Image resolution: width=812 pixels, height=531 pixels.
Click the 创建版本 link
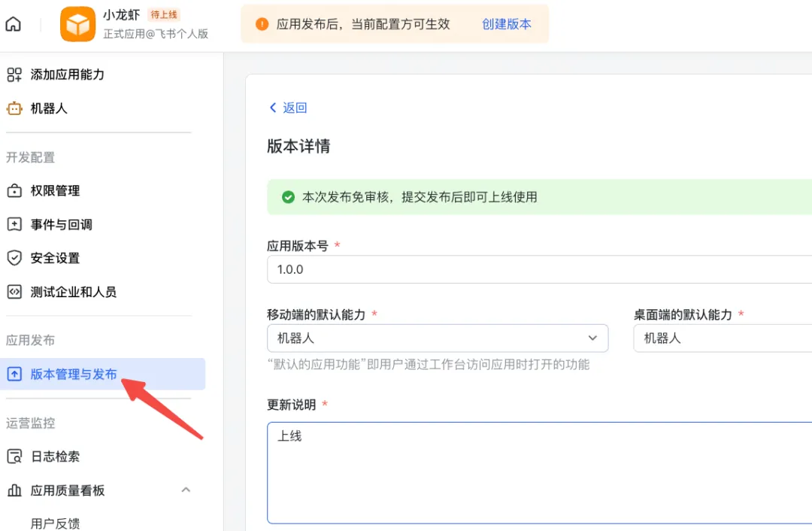coord(506,24)
